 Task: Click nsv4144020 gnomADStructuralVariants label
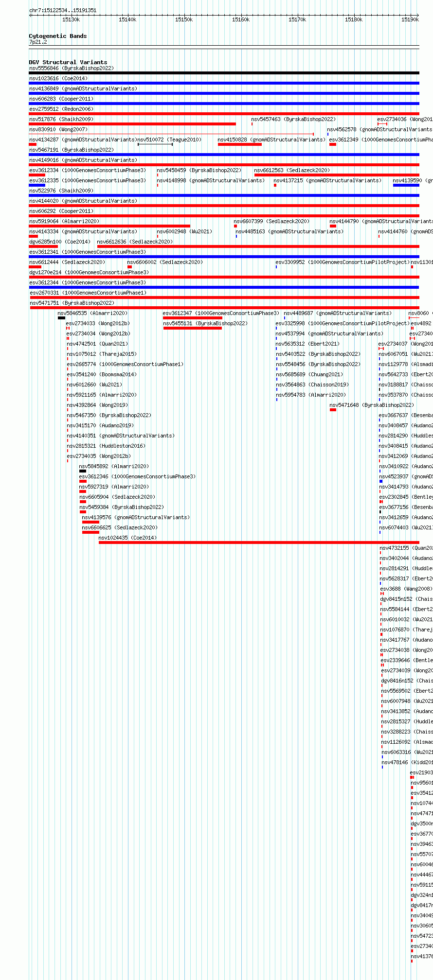click(83, 201)
